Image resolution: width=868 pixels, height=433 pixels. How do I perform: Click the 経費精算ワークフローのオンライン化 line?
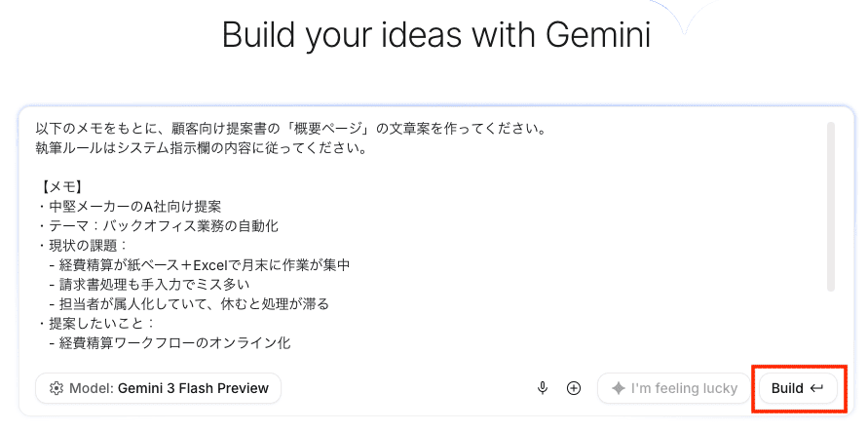[x=170, y=342]
